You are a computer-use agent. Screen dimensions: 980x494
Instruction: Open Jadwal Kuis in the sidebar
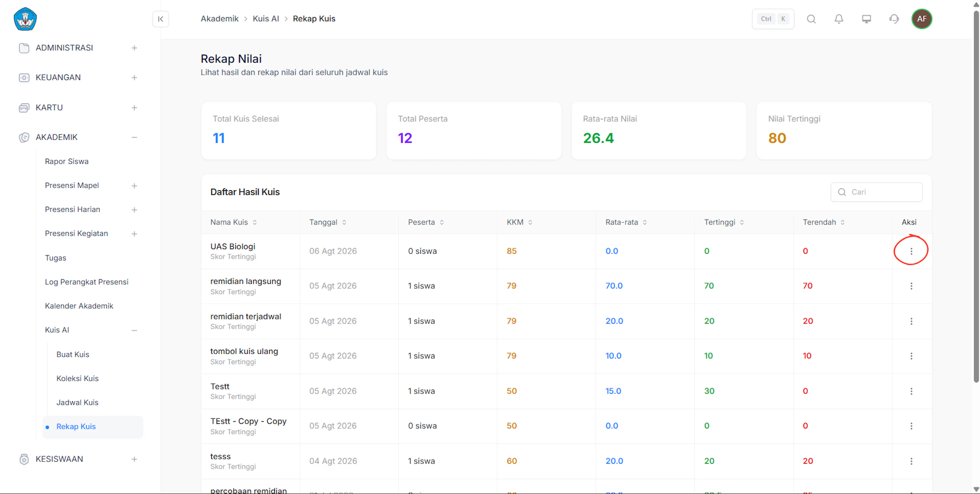tap(77, 402)
